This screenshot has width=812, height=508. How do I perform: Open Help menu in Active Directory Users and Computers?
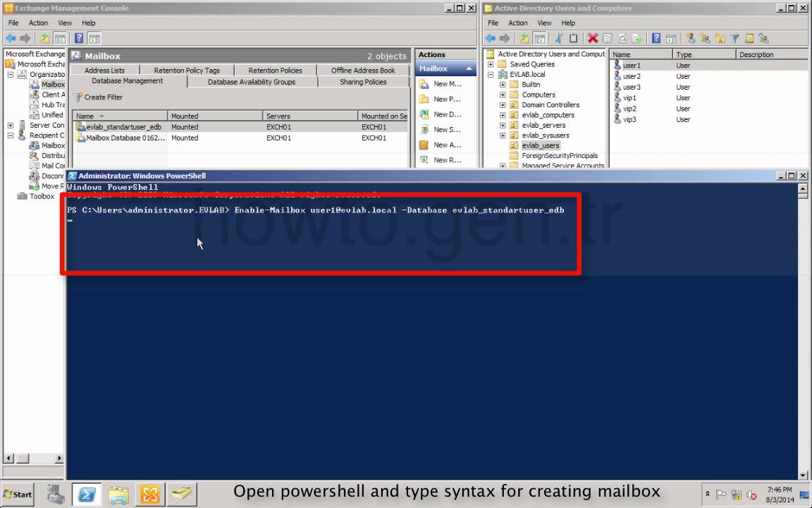[x=568, y=23]
